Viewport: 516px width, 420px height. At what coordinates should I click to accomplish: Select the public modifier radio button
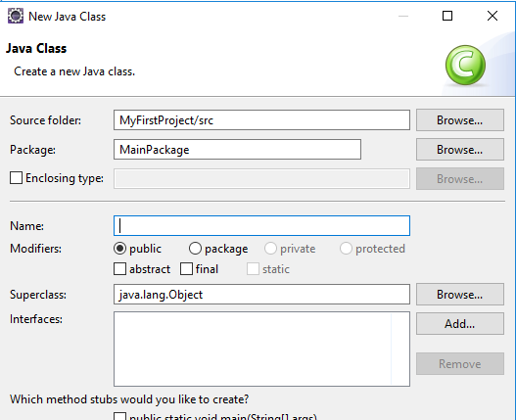click(x=119, y=249)
